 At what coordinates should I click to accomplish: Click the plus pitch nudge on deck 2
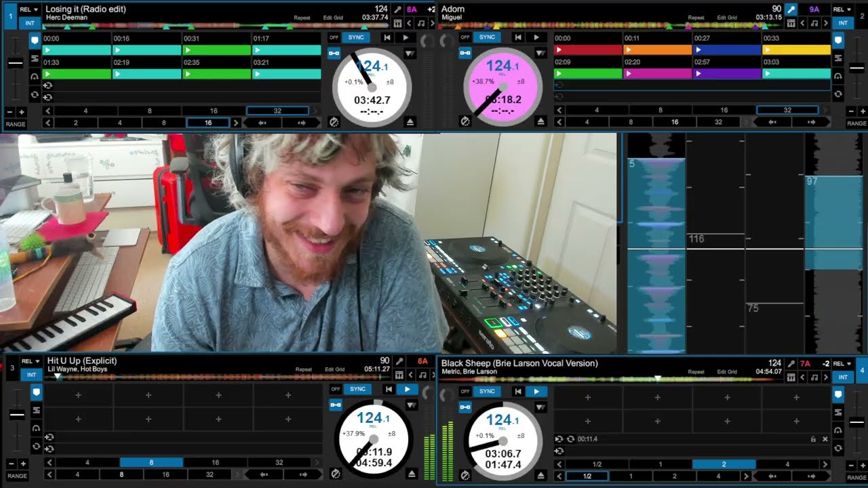pyautogui.click(x=861, y=112)
